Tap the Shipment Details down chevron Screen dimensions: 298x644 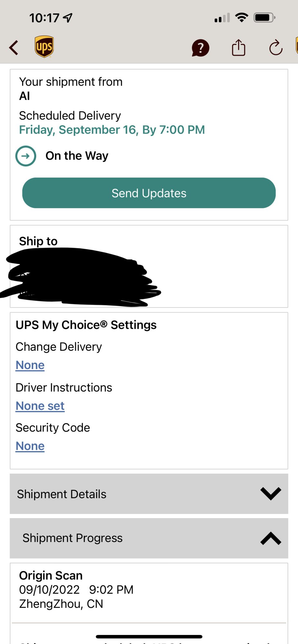[271, 494]
